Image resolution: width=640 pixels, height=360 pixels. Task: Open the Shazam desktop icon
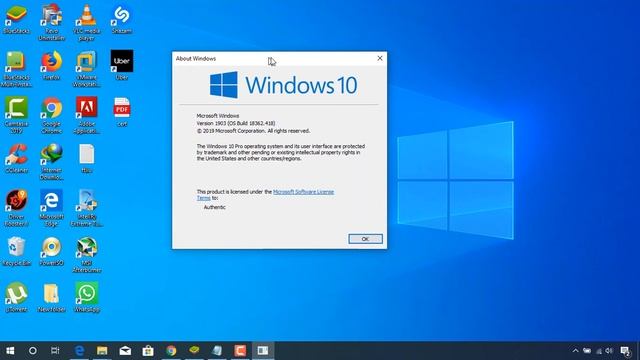pyautogui.click(x=122, y=19)
